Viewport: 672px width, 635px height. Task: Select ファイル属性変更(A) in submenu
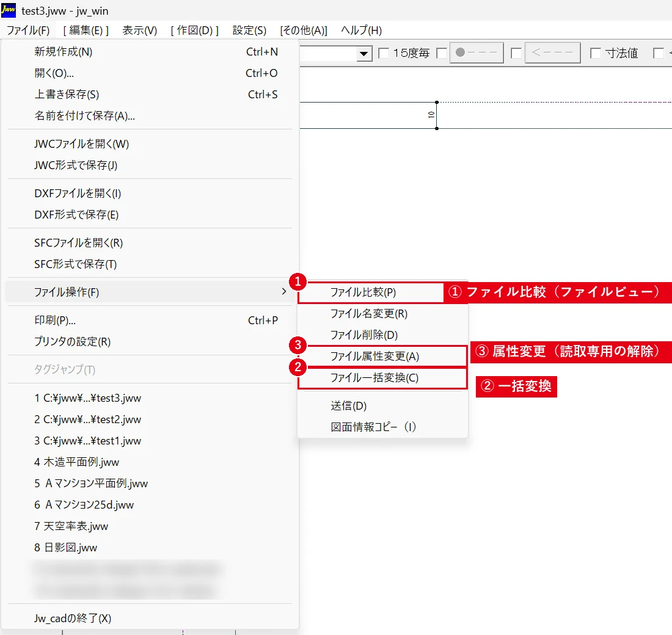[x=382, y=357]
